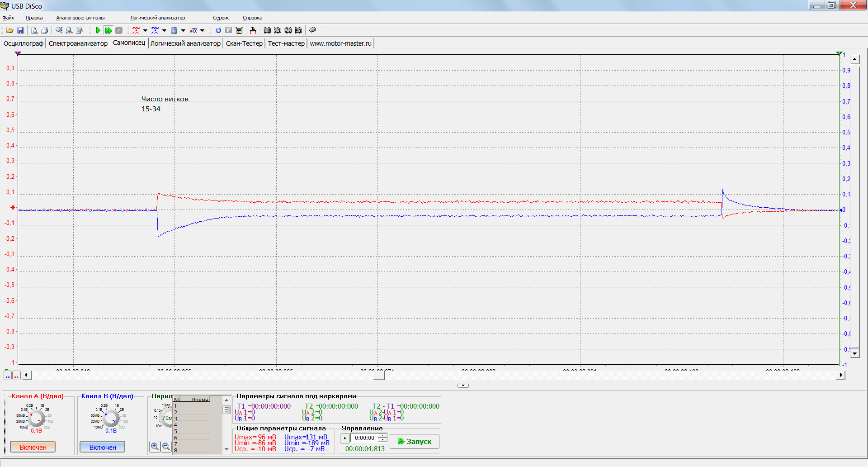Select the I2C decoder icon
This screenshot has width=868, height=467.
(x=288, y=30)
